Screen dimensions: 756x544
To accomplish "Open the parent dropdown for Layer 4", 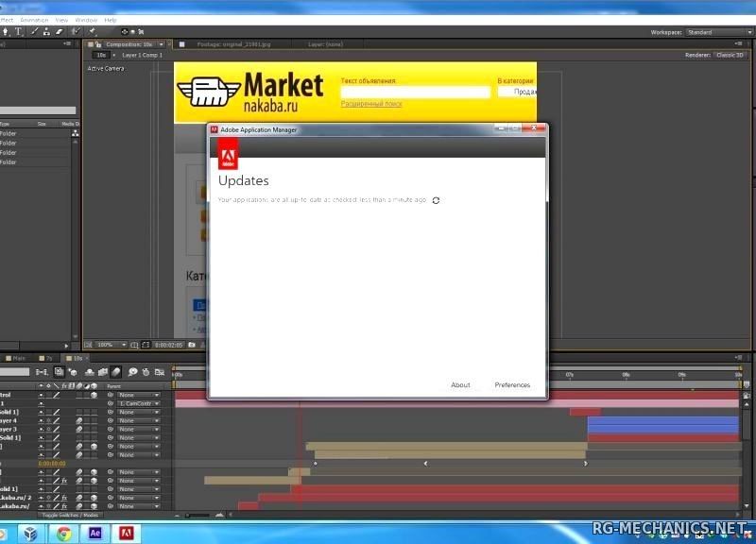I will (x=138, y=420).
